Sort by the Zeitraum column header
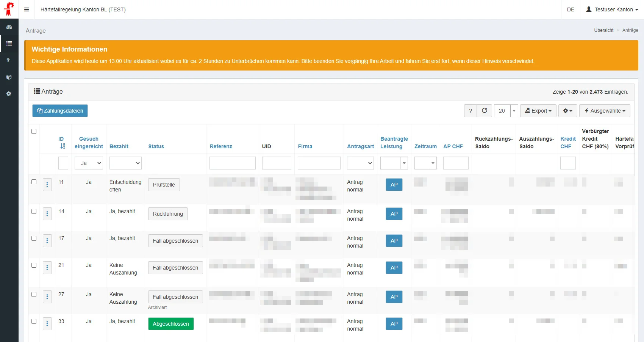644x342 pixels. pos(425,146)
